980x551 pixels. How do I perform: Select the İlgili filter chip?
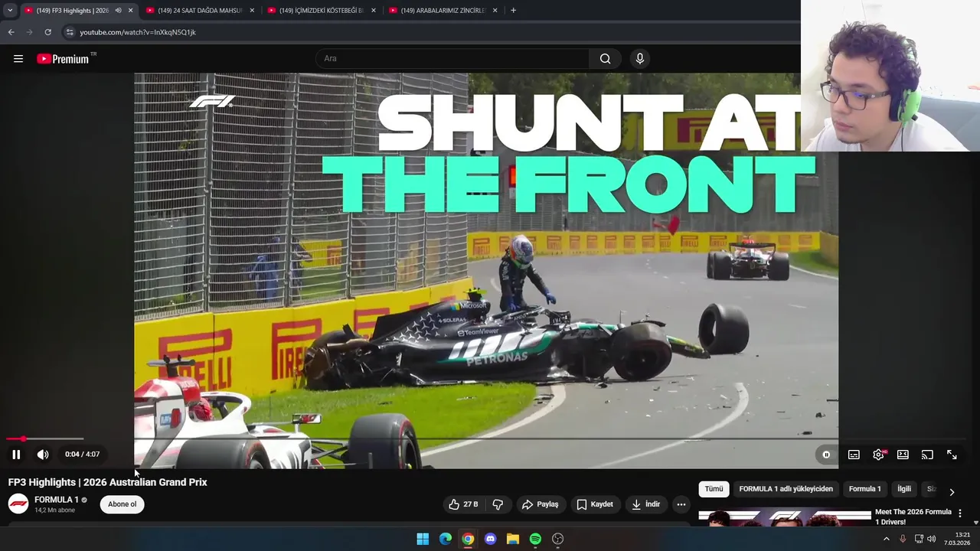(904, 489)
